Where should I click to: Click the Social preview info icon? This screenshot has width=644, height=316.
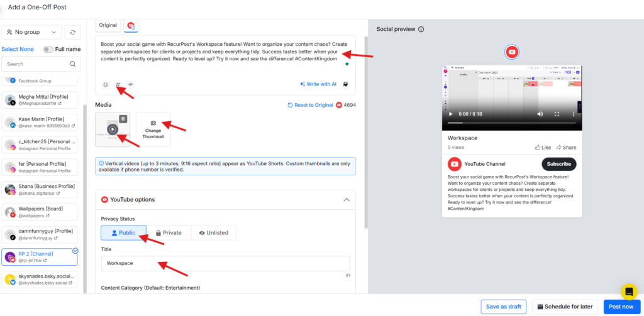pos(421,30)
